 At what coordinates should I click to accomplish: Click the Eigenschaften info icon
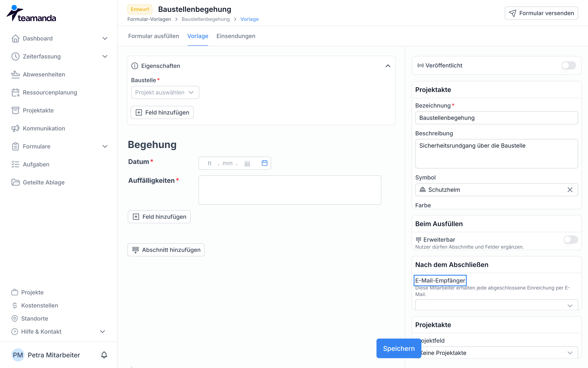coord(135,66)
